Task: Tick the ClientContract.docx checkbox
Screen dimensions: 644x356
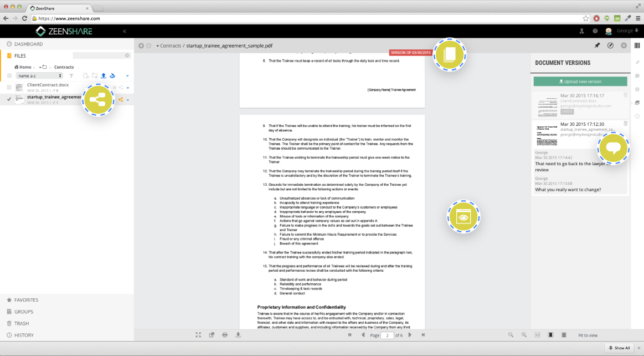Action: [x=9, y=87]
